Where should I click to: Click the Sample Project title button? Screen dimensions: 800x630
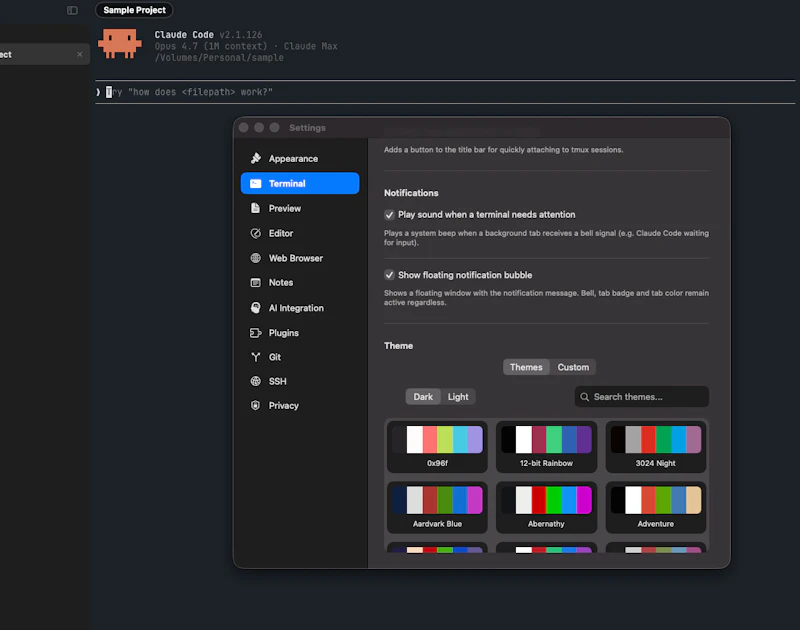tap(134, 10)
